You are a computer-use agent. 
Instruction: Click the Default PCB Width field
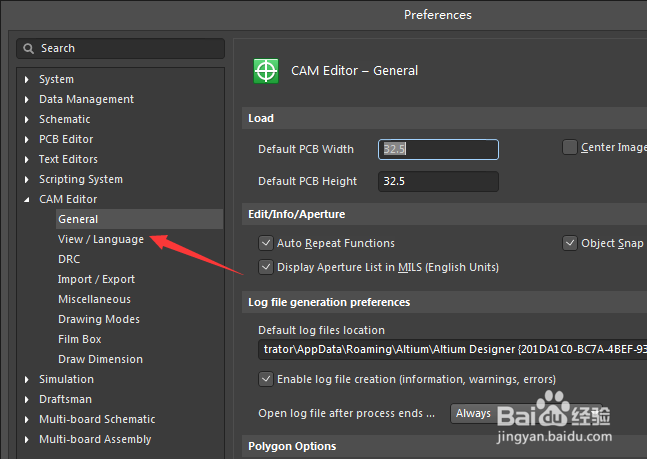438,149
